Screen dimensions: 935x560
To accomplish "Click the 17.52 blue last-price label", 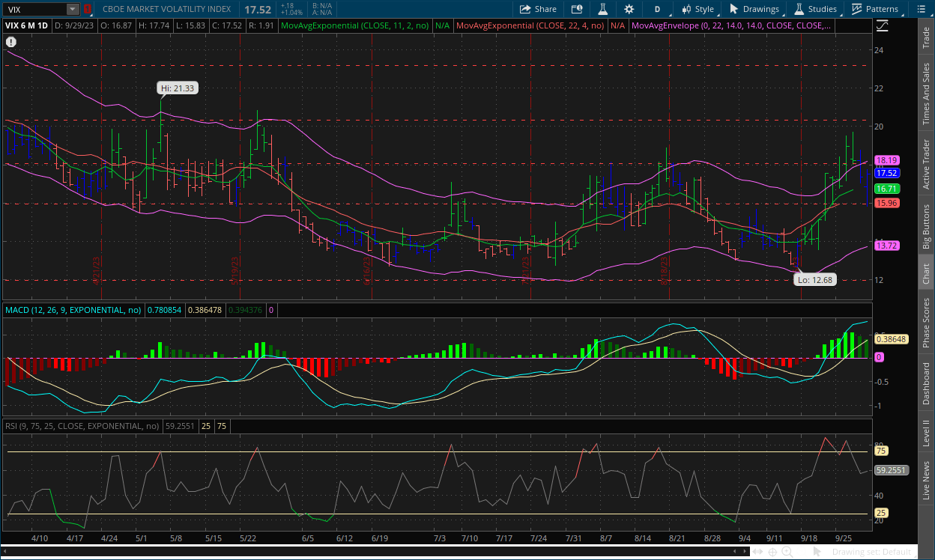I will click(887, 172).
